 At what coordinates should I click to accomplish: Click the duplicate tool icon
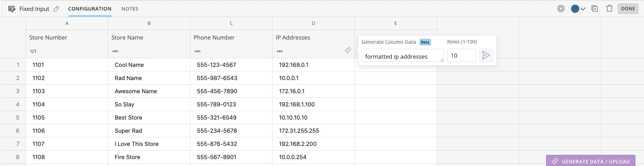(595, 9)
